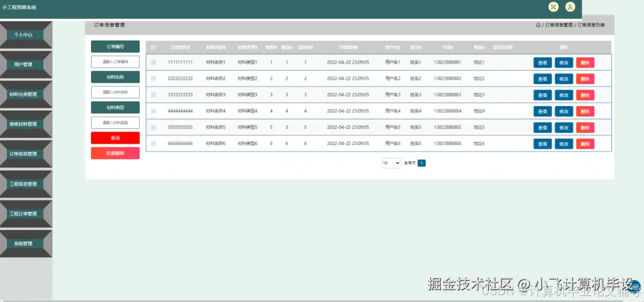
Task: Click 订单信息管理 link in breadcrumb
Action: pyautogui.click(x=559, y=25)
